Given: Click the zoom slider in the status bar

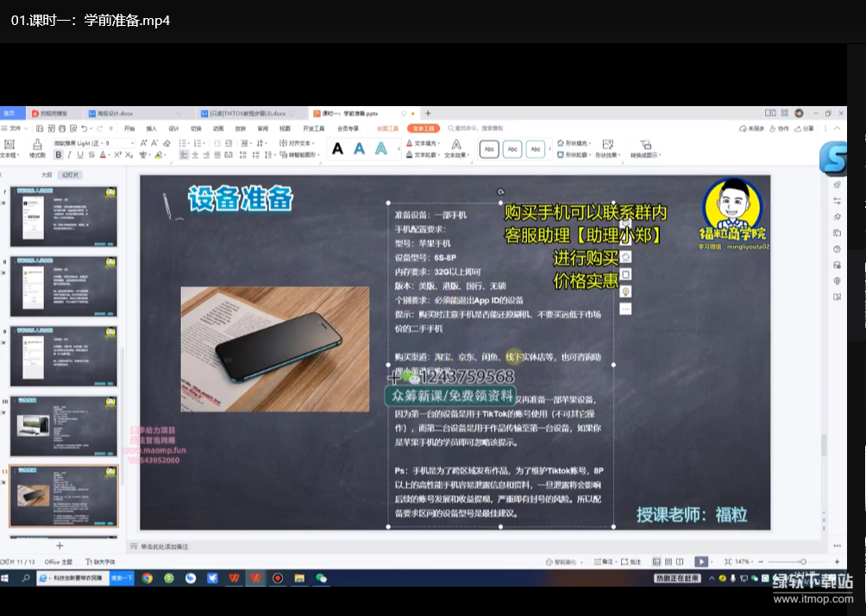Looking at the screenshot, I should click(802, 562).
